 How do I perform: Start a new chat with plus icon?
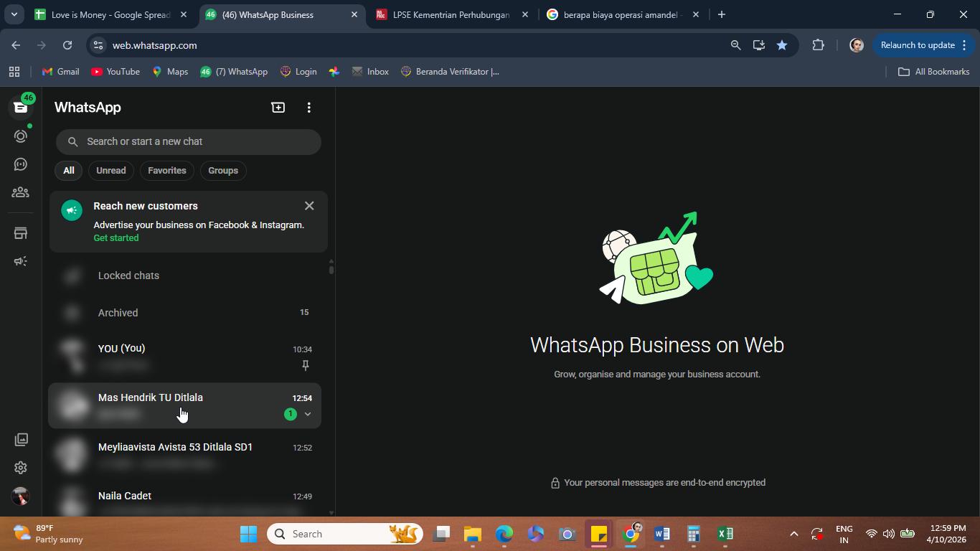(278, 108)
